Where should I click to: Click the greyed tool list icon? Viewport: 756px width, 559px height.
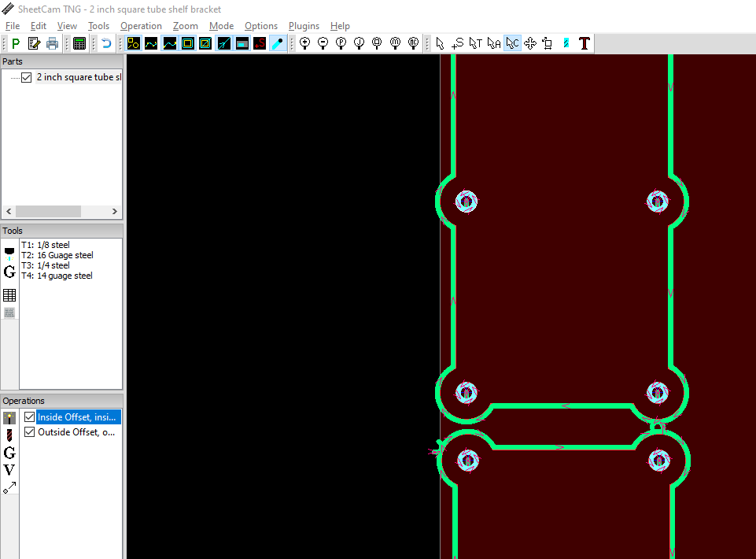[9, 313]
